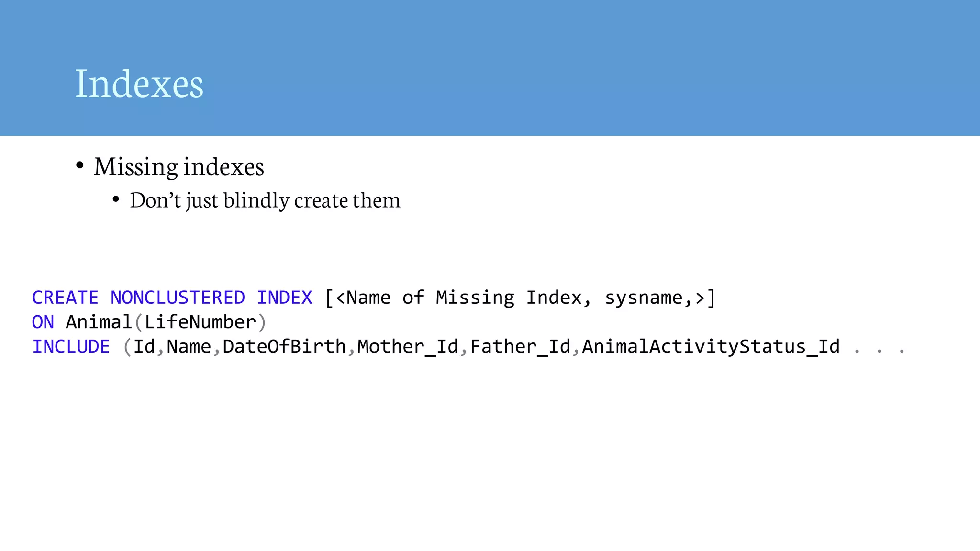Click the 'DateOfBirth' column name
The image size is (980, 551).
284,346
